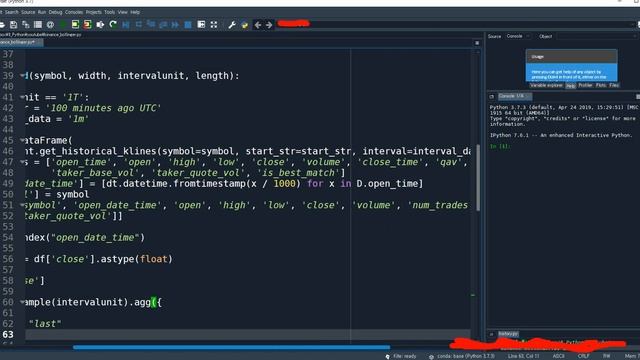Select the Console 1/A tab
The height and width of the screenshot is (360, 640).
[514, 96]
